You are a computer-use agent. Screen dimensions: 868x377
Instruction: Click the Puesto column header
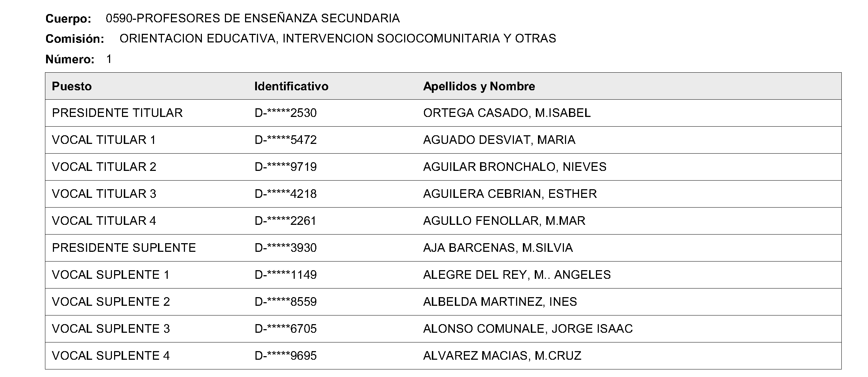tap(72, 86)
